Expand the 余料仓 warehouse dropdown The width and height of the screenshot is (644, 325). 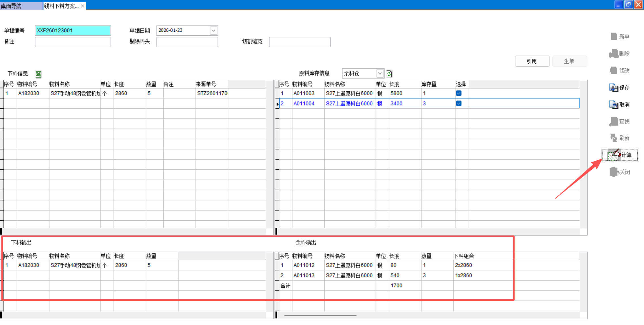pyautogui.click(x=380, y=74)
